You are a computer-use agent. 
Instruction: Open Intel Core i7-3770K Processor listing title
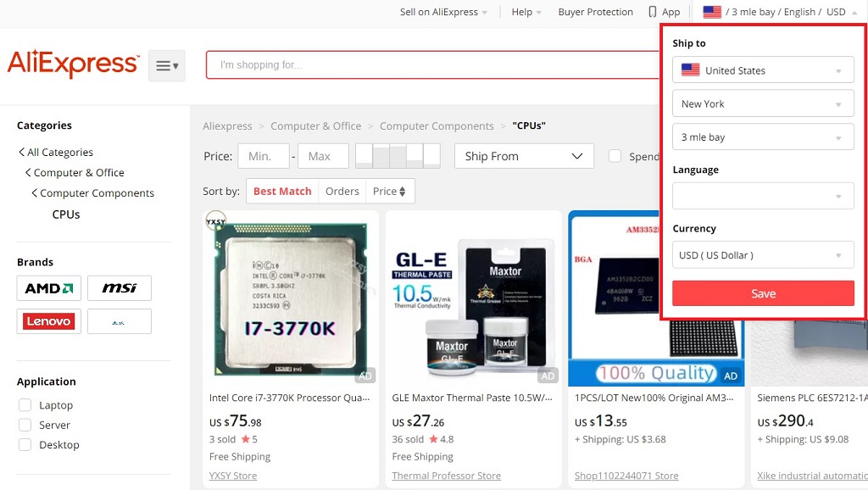point(290,398)
